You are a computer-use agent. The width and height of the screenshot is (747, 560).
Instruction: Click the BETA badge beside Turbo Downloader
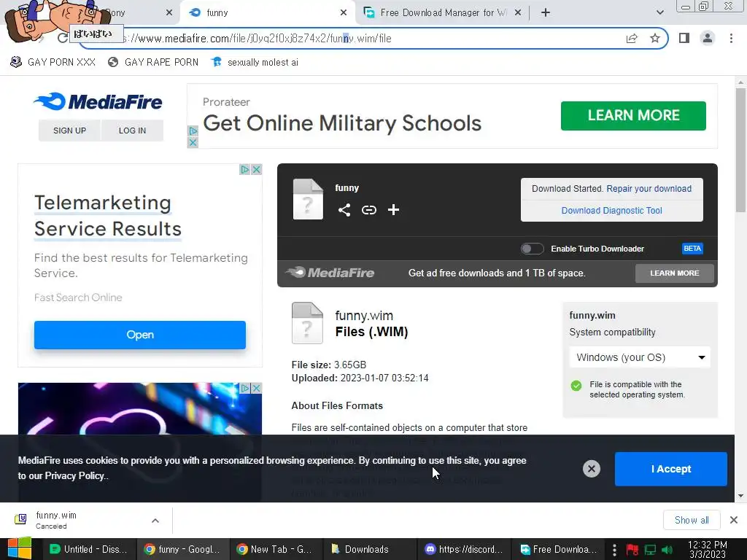coord(692,249)
